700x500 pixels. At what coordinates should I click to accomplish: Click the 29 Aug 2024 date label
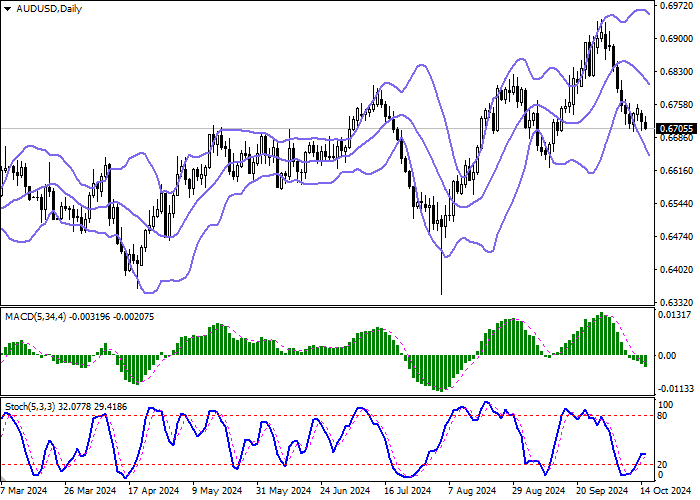tap(537, 491)
